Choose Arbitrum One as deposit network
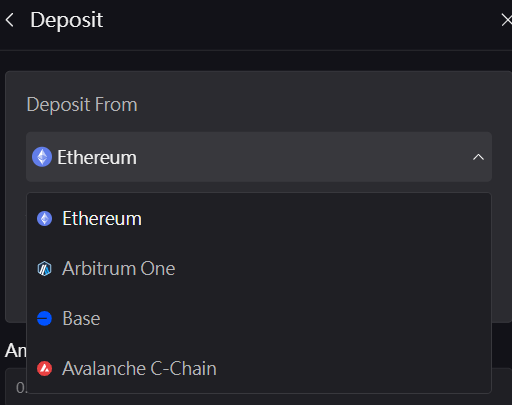Screen dimensions: 512x405 pos(259,269)
